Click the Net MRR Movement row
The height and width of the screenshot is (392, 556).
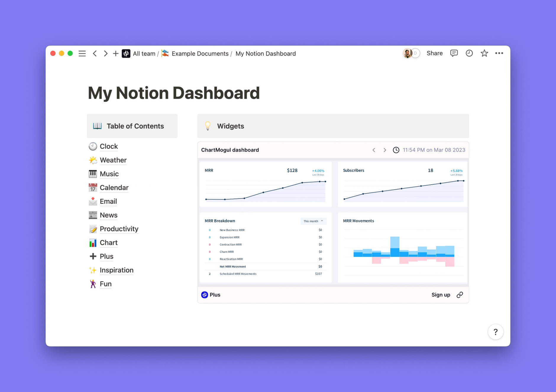[x=266, y=266]
